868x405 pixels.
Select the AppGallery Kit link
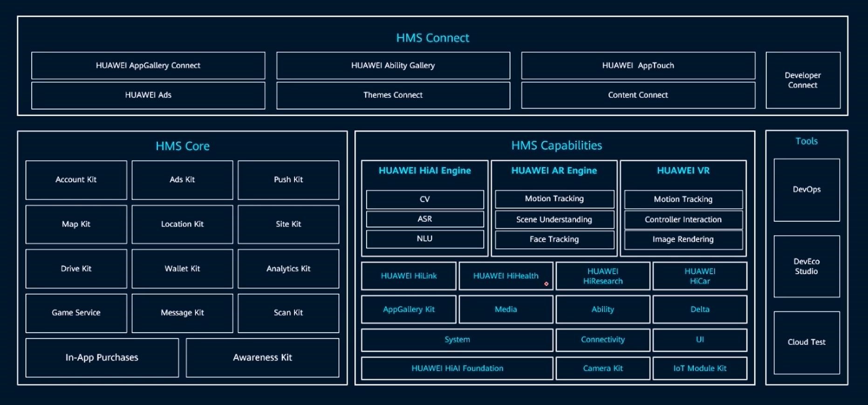tap(409, 309)
